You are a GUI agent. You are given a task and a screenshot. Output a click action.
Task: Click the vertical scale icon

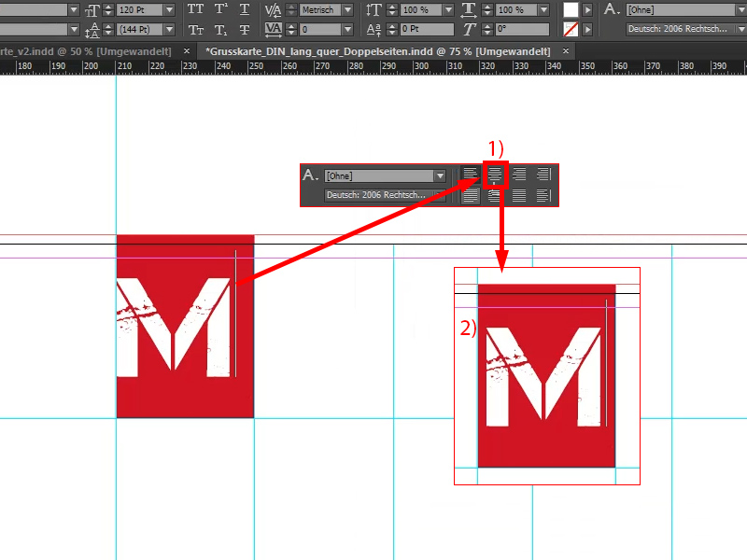(374, 9)
